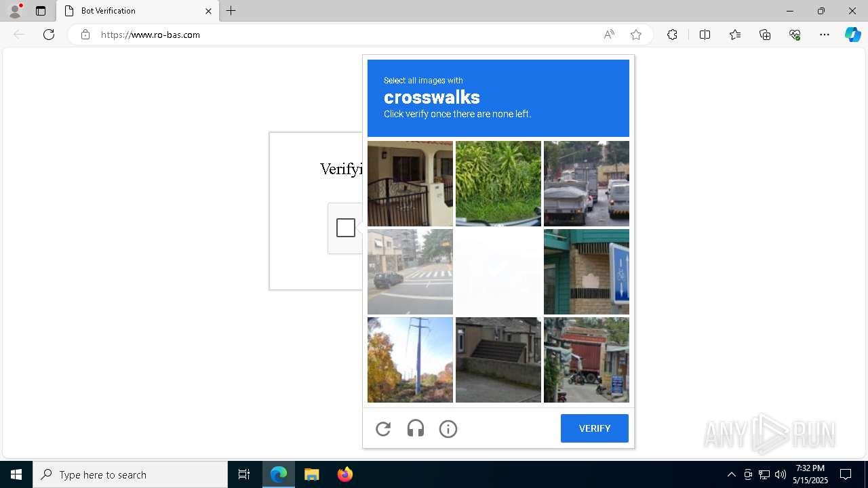Click the VERIFY button
The width and height of the screenshot is (868, 488).
click(x=595, y=428)
